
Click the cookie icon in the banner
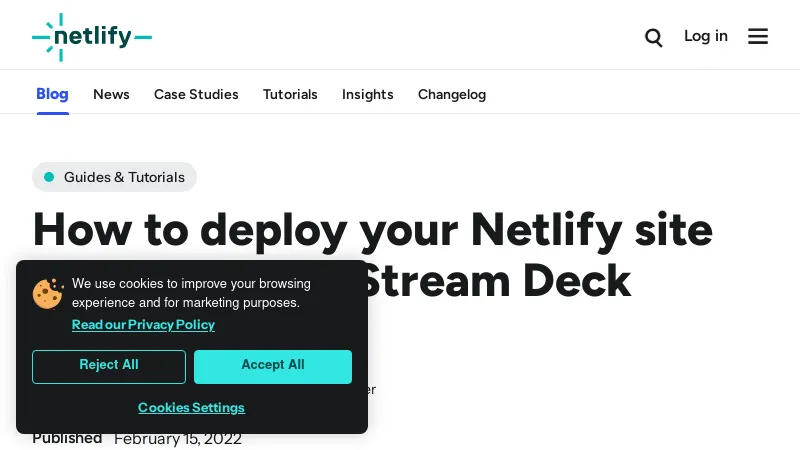tap(47, 293)
